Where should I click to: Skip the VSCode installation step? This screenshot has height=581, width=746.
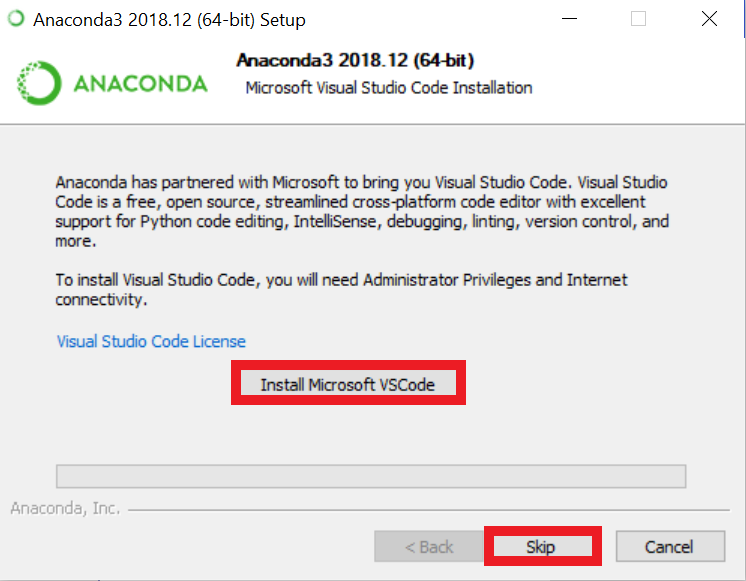tap(541, 547)
